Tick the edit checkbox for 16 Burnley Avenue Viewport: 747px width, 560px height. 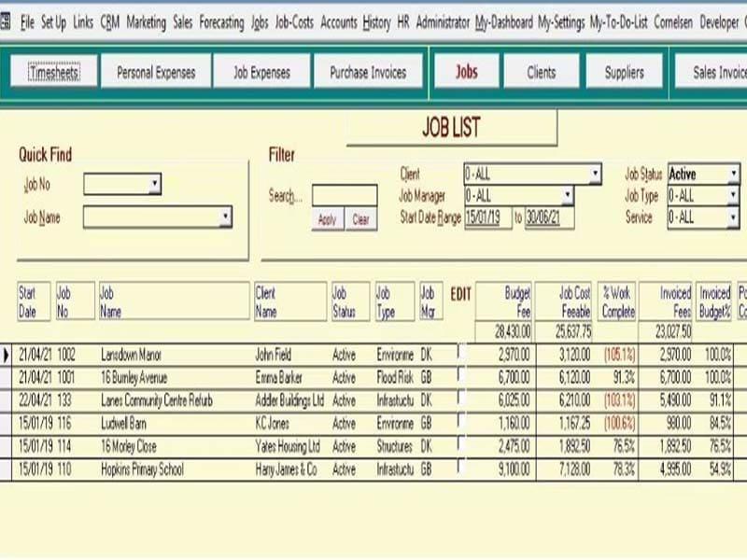460,375
